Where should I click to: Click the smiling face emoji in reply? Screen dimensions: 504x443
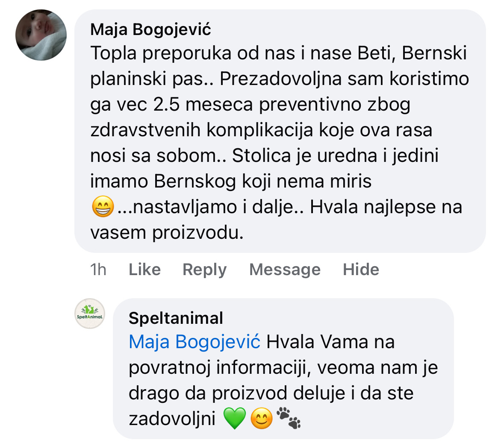(x=261, y=419)
